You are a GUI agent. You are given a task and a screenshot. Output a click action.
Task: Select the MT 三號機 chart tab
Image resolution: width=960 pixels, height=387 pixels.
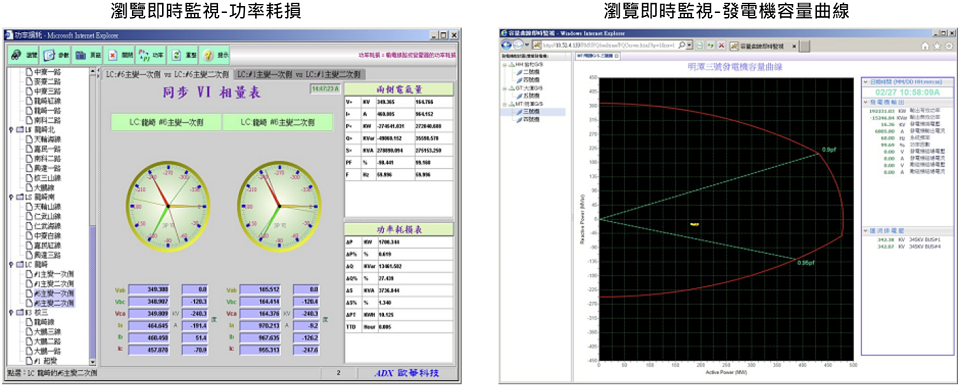598,56
